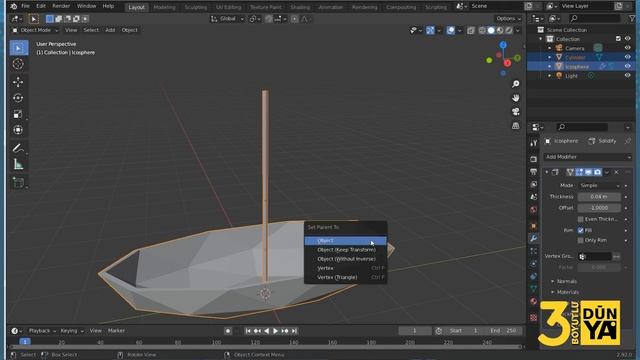The image size is (640, 360).
Task: Open the File menu
Action: [25, 6]
